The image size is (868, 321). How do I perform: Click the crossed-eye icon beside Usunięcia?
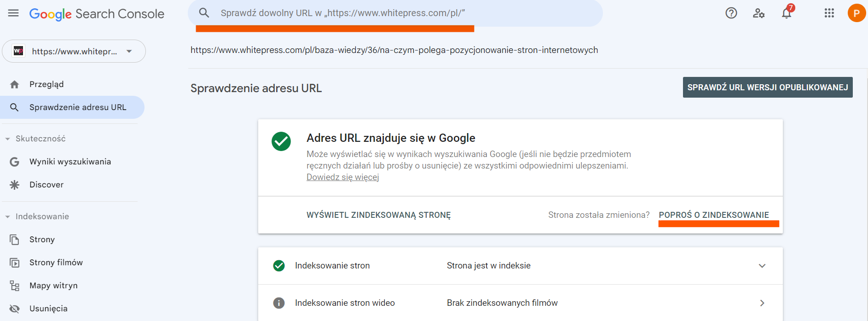15,309
